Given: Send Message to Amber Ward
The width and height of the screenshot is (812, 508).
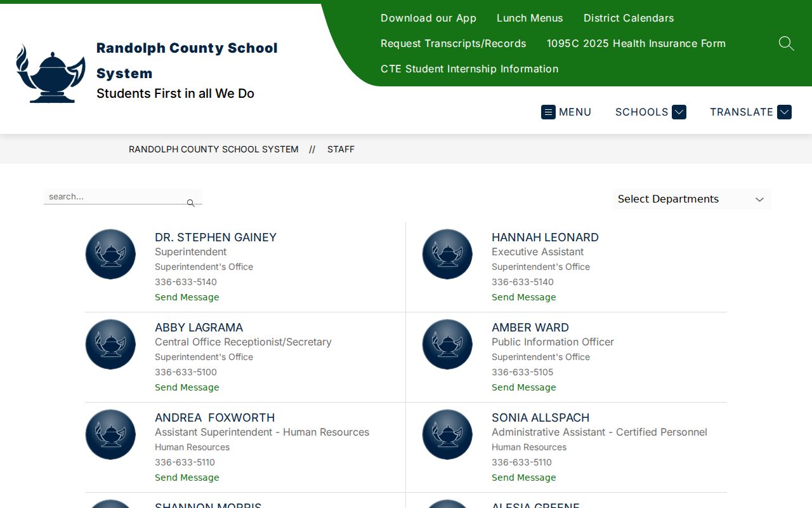Looking at the screenshot, I should pos(524,387).
